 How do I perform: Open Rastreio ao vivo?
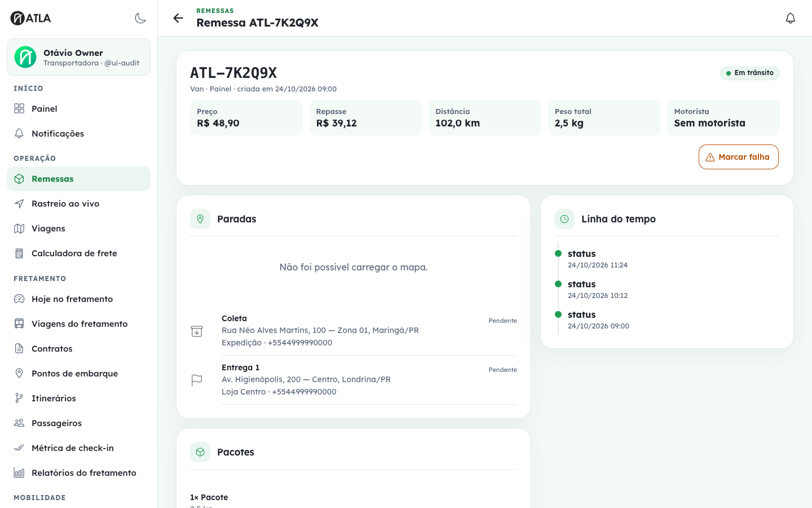point(78,204)
